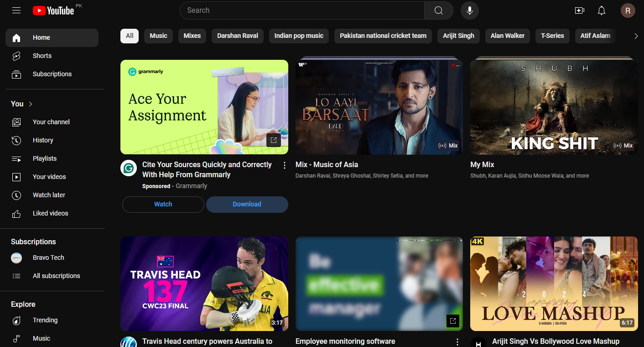Screen dimensions: 644x347
Task: Filter by Indian pop music chip
Action: [299, 36]
